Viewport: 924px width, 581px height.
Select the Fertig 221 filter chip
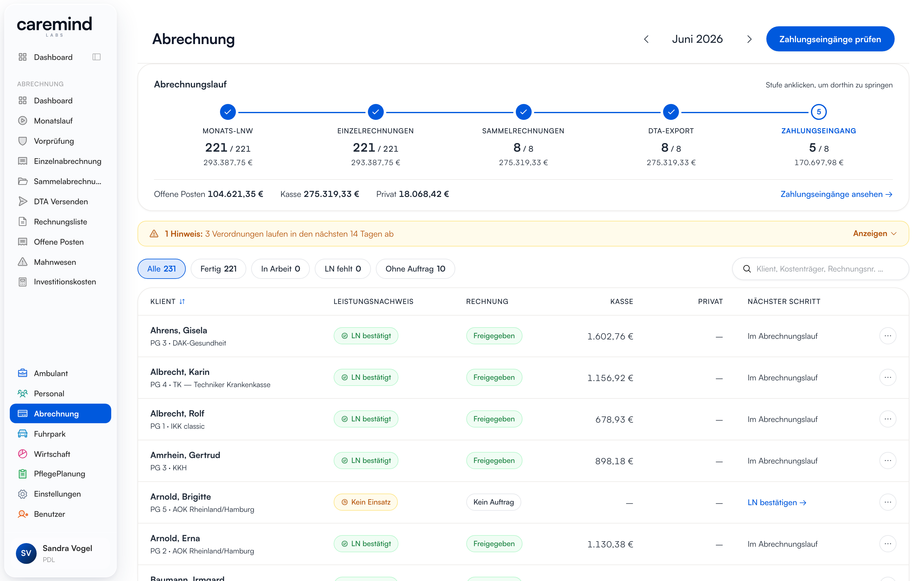point(218,269)
